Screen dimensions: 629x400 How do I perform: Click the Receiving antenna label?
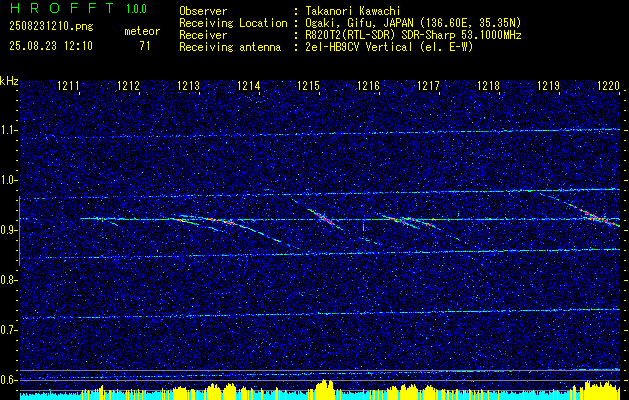click(230, 47)
